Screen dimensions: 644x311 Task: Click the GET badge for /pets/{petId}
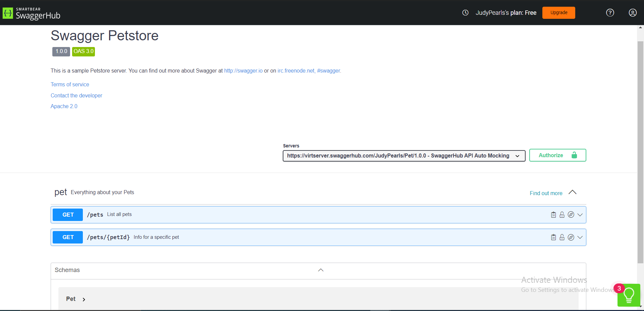coord(68,237)
